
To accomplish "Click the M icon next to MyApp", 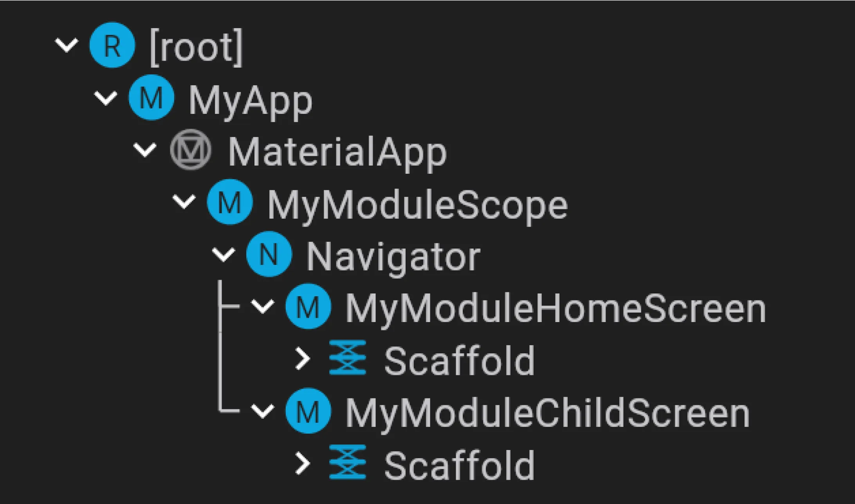I will point(152,97).
